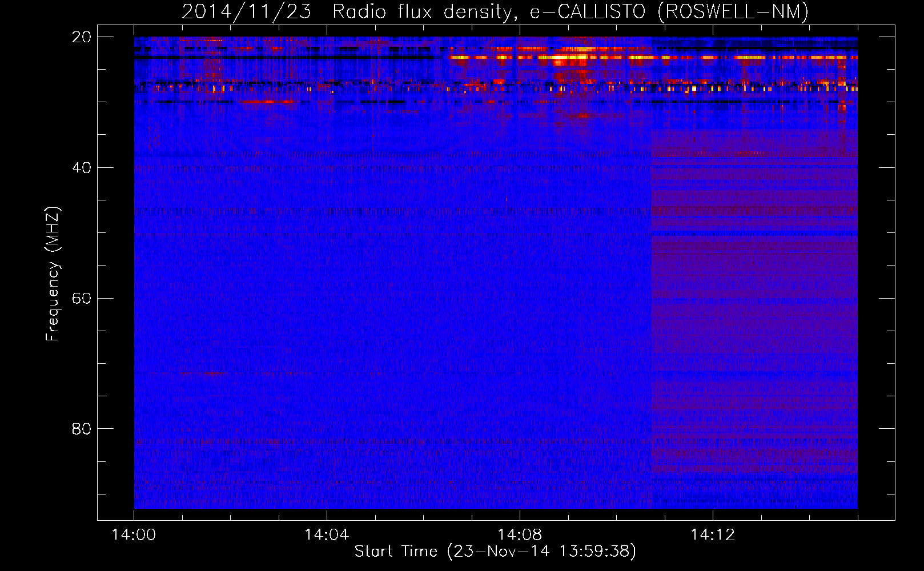924x571 pixels.
Task: Click the "Frequency (MHZ)" axis label
Action: click(x=53, y=274)
